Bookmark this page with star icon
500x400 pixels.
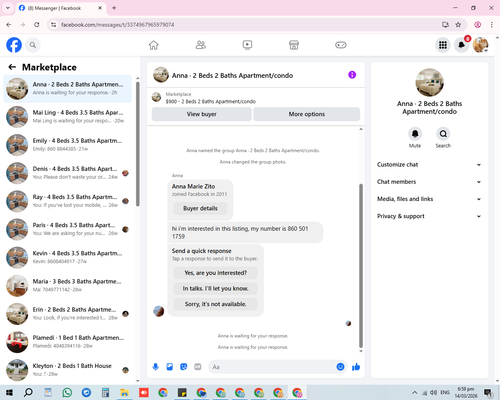coord(458,25)
